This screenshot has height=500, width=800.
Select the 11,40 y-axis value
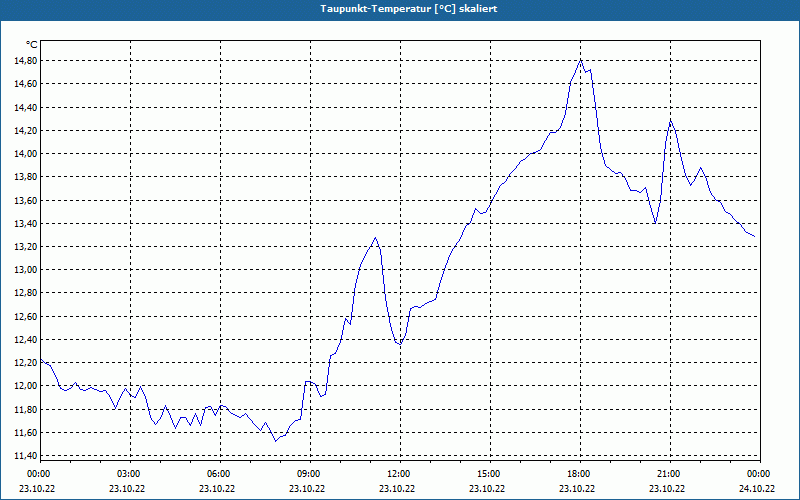tap(26, 456)
